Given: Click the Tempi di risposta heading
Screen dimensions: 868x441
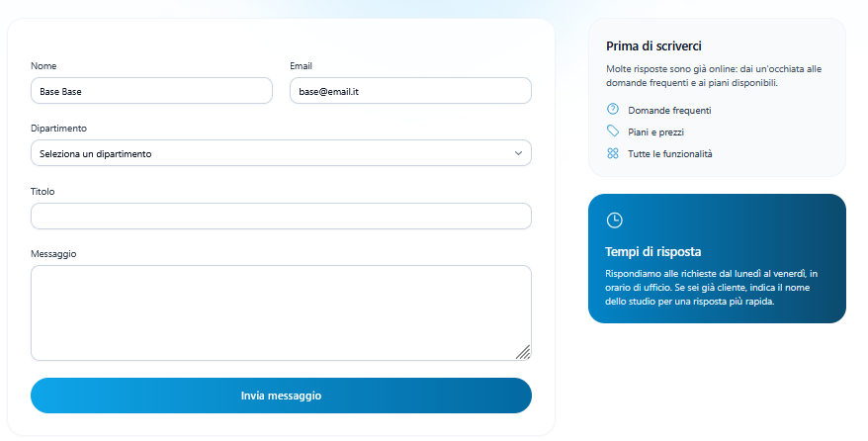Looking at the screenshot, I should click(x=653, y=252).
